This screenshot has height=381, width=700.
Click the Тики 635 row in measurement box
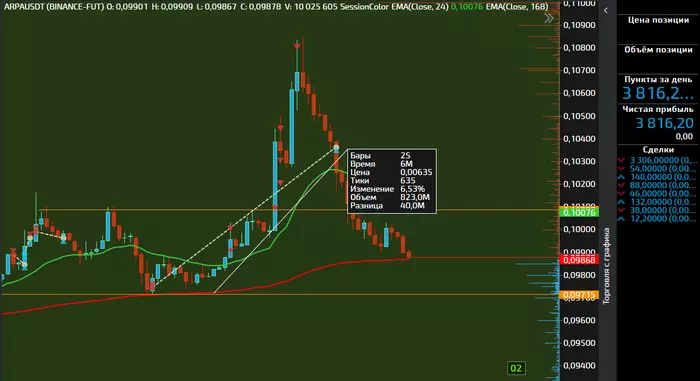click(392, 180)
